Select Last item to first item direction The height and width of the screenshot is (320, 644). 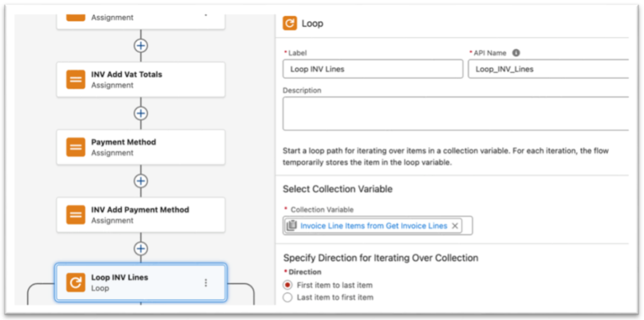coord(288,297)
